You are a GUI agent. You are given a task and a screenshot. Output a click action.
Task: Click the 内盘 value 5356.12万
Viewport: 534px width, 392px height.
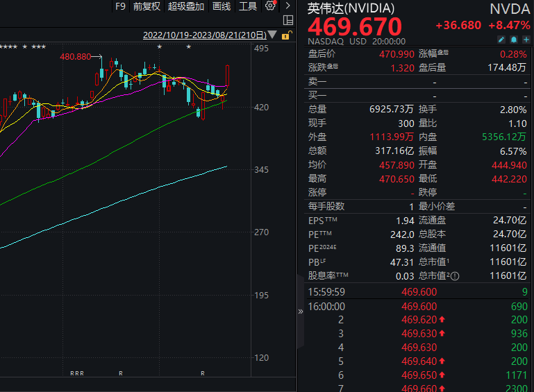click(504, 137)
